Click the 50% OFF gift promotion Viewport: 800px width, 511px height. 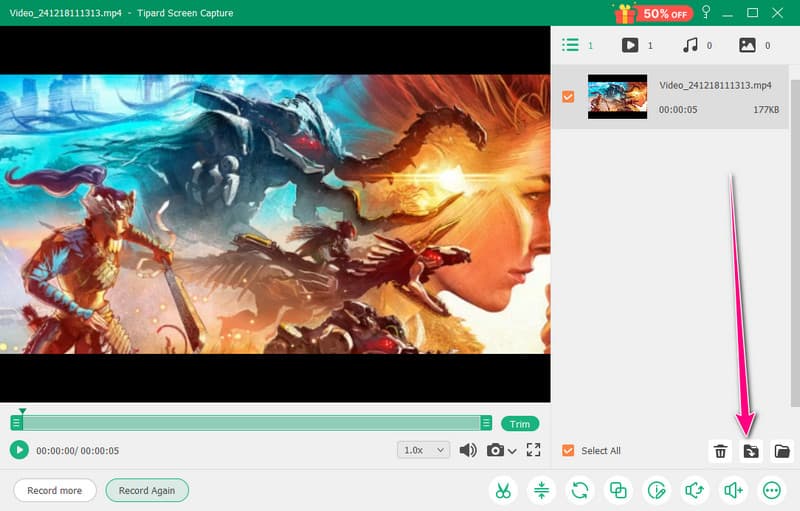coord(654,13)
